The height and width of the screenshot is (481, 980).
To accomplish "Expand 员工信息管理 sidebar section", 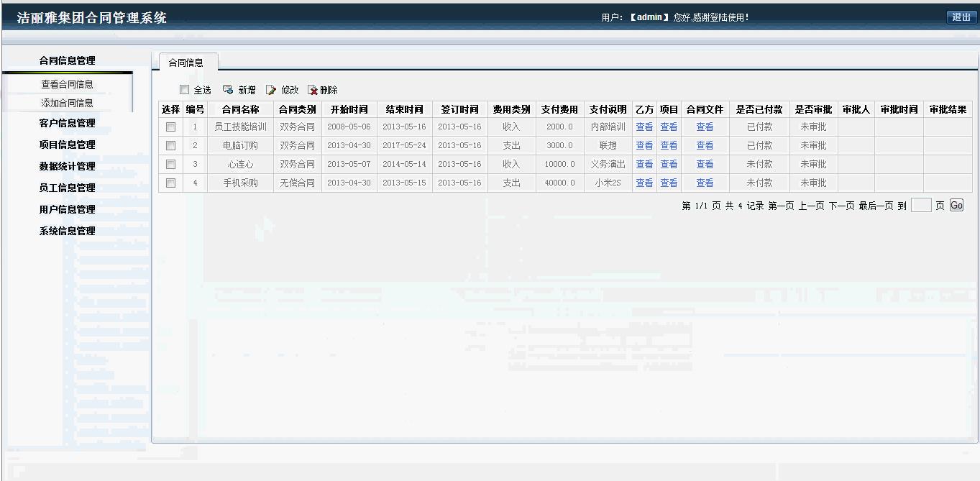I will (x=67, y=188).
